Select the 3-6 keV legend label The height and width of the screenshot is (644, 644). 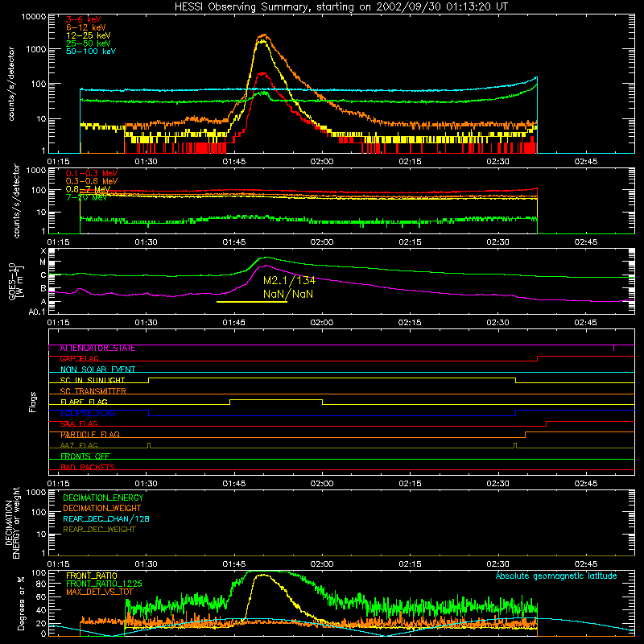[x=84, y=19]
